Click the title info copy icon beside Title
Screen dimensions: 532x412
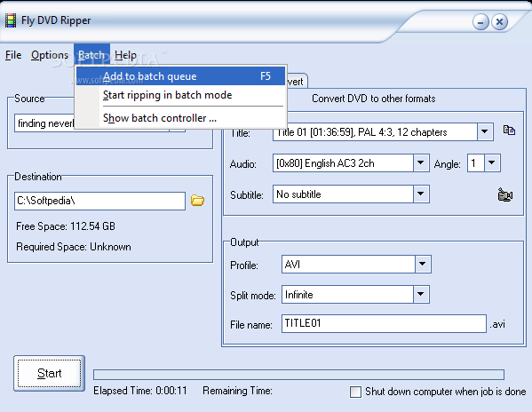click(x=509, y=131)
